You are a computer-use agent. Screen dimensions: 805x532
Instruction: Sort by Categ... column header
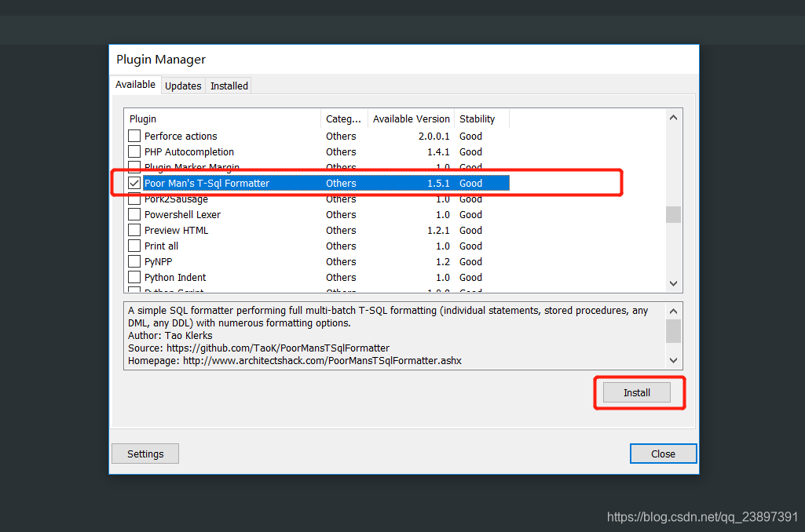[x=344, y=118]
